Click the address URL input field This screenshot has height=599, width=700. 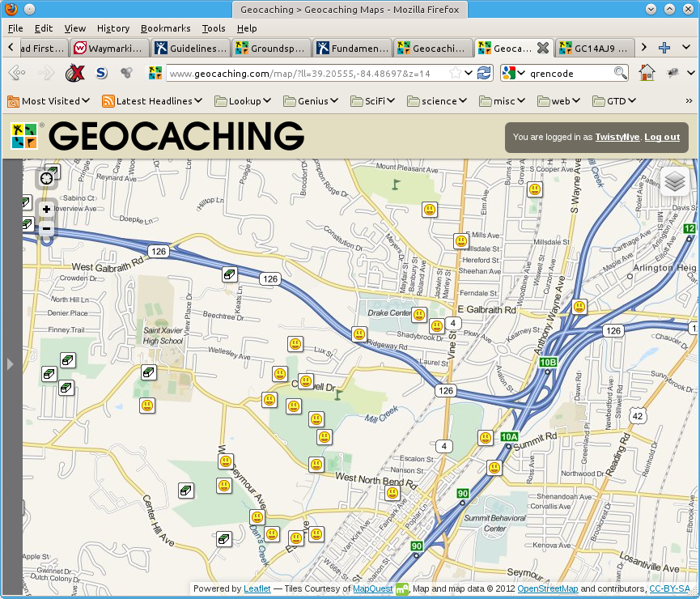click(308, 73)
